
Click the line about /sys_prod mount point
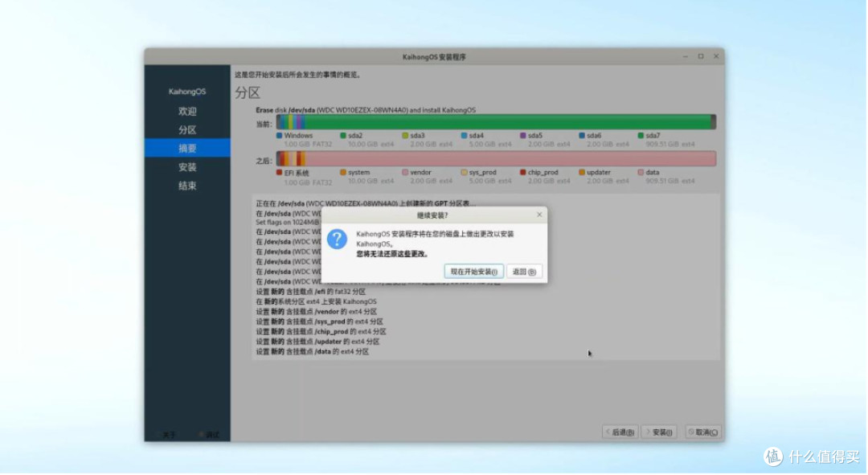(x=319, y=321)
